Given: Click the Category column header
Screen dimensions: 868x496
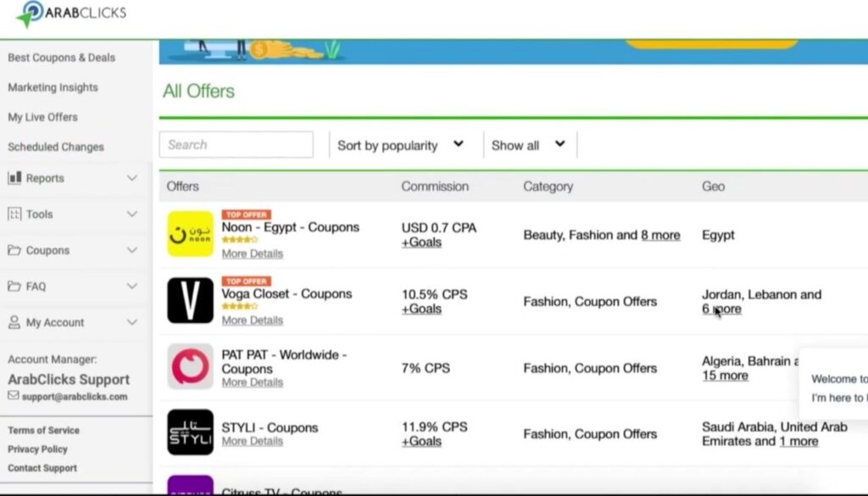Looking at the screenshot, I should [x=548, y=187].
